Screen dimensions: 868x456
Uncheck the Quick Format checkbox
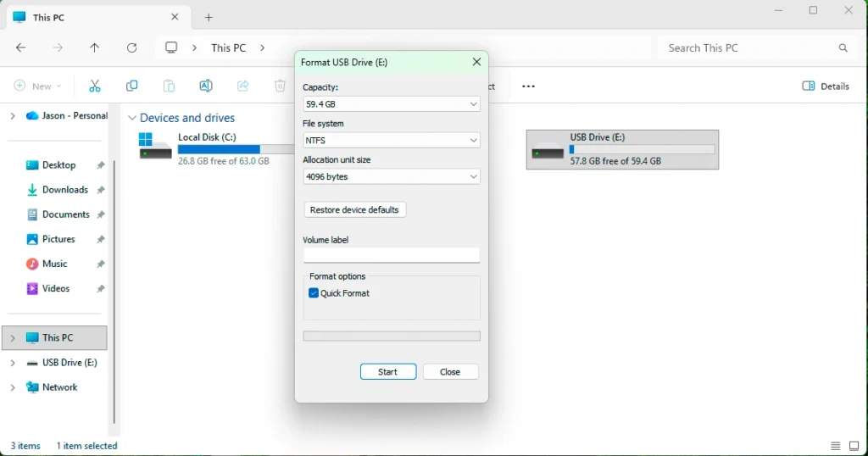coord(314,293)
